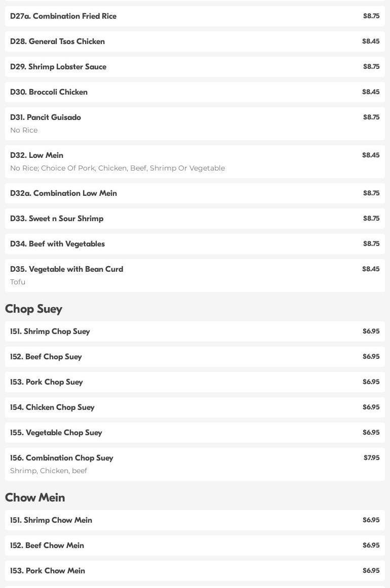Open 154. Chicken Chop Suey

(x=52, y=407)
